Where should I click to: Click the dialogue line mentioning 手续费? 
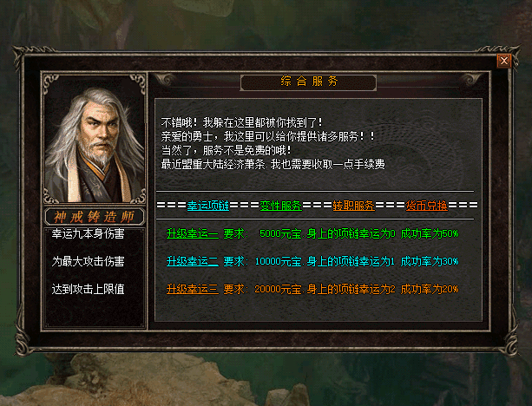tap(273, 165)
